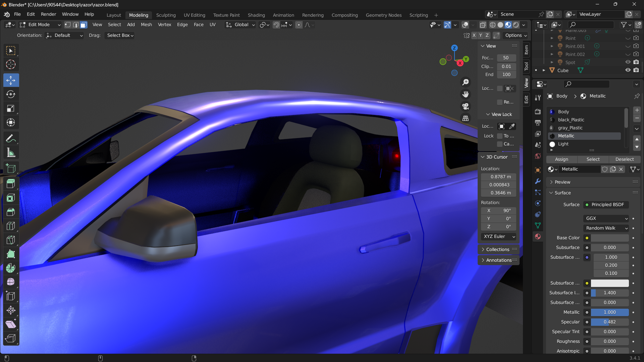Click the Deselect material button
Viewport: 644px width, 362px height.
(x=625, y=160)
